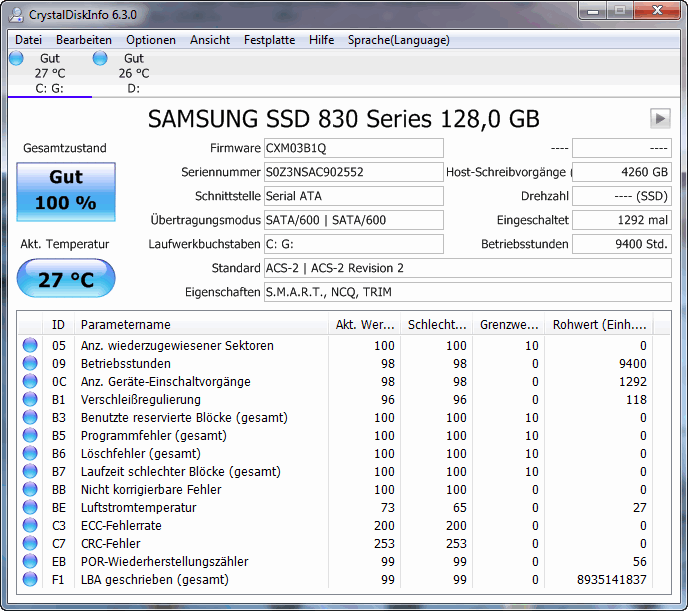
Task: Click status icon of row 0C Geräte-Einschaltvorgänge
Action: pos(30,381)
